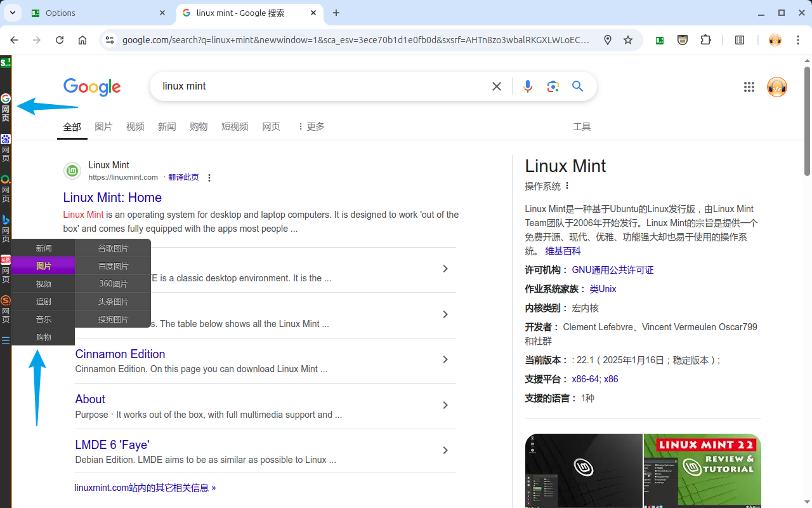This screenshot has width=812, height=508.
Task: Switch to Bing search via the sidebar icon
Action: [x=6, y=219]
